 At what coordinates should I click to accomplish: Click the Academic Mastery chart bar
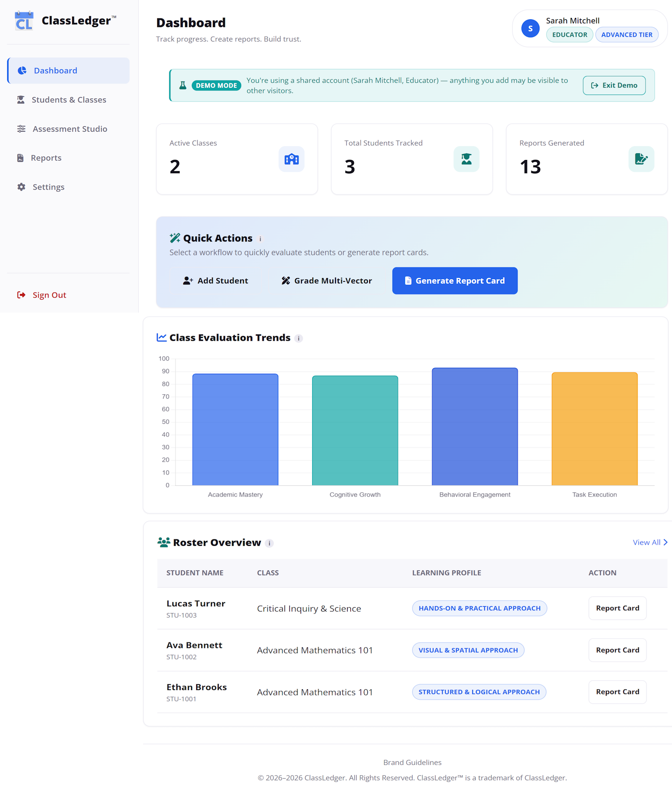tap(235, 429)
